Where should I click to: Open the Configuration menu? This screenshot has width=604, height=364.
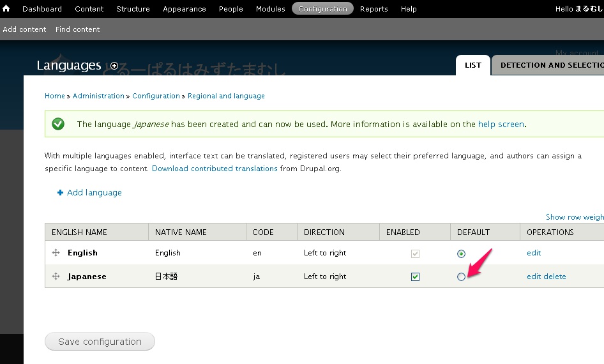pyautogui.click(x=322, y=9)
